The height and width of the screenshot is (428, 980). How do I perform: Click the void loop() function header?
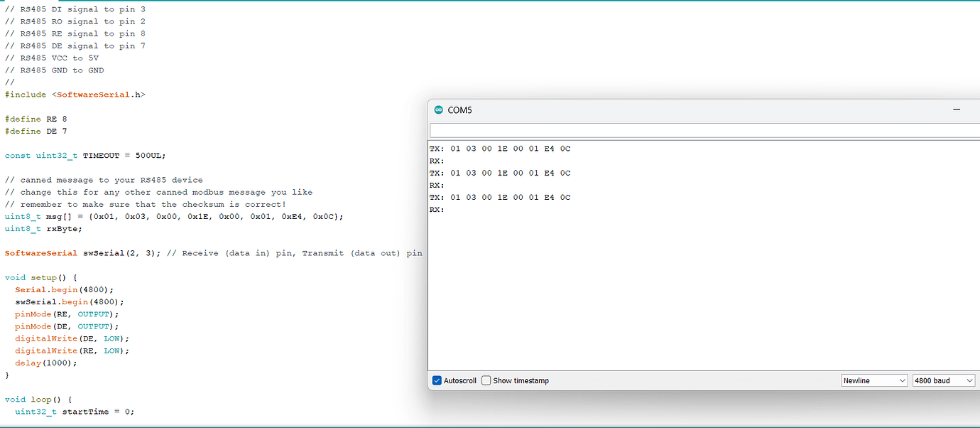[x=36, y=399]
